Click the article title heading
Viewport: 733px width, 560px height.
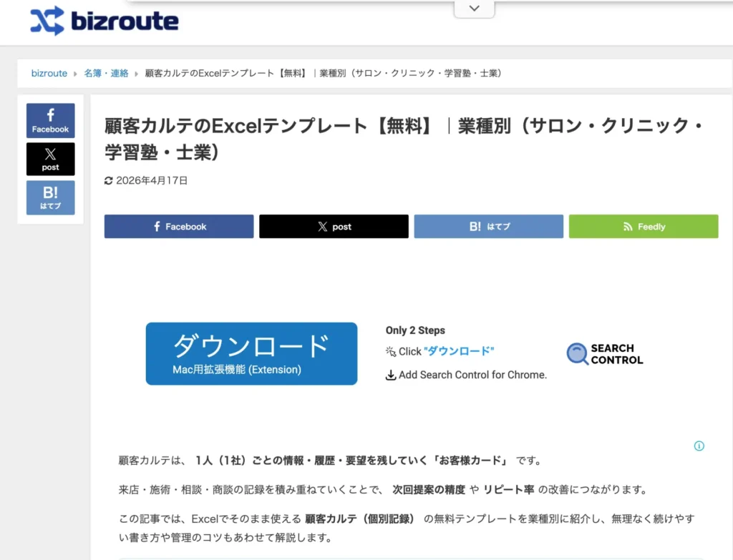tap(404, 139)
